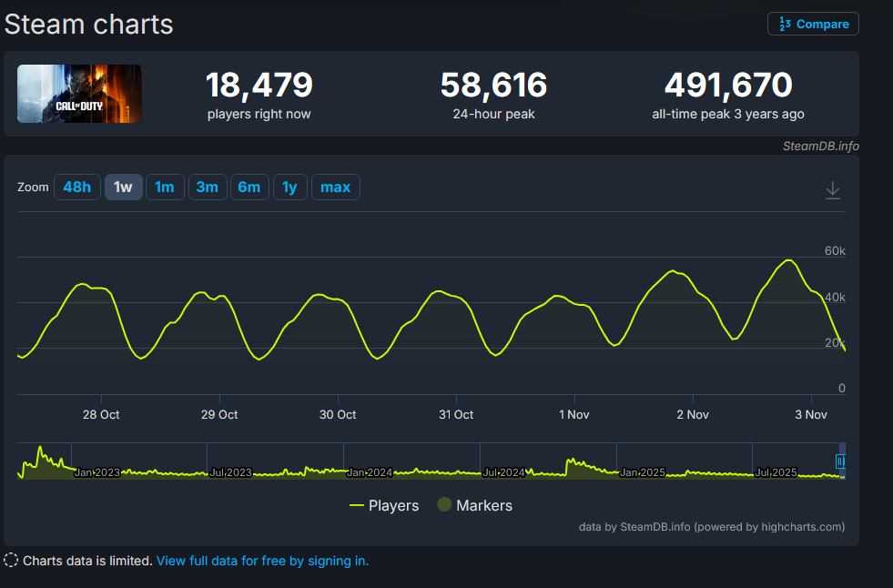This screenshot has height=588, width=893.
Task: Click Jul 2025 in the navigator timeline
Action: [776, 472]
